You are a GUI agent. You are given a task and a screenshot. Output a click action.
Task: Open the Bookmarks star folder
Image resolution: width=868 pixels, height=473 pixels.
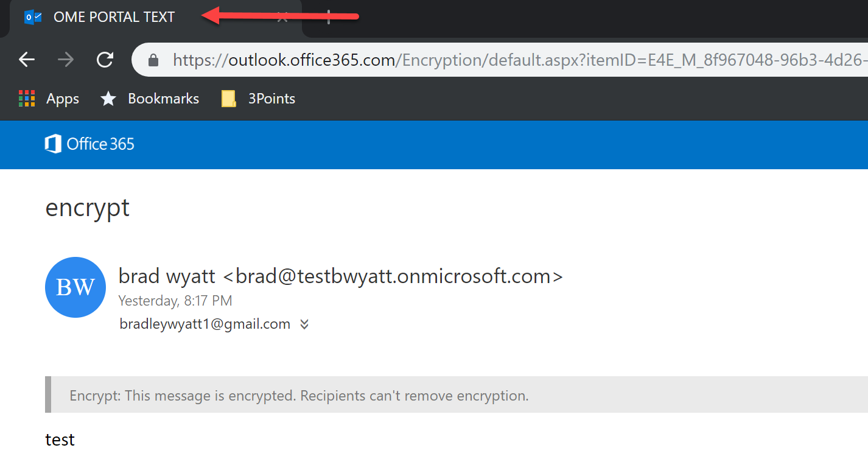[x=150, y=99]
